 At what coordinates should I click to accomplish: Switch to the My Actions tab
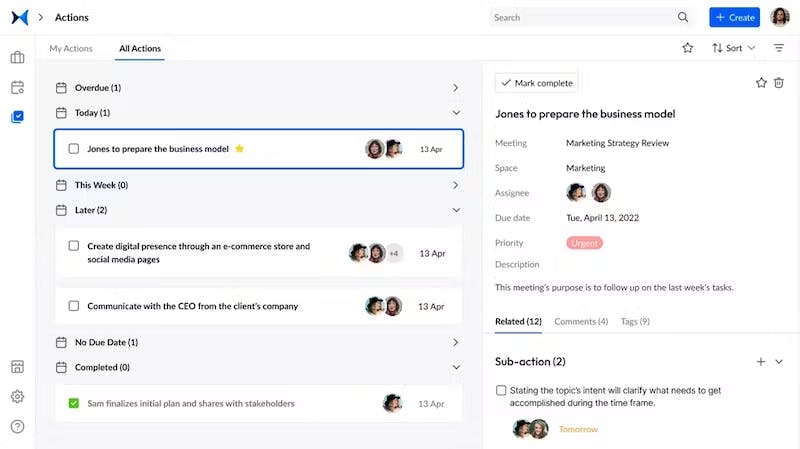[x=71, y=48]
